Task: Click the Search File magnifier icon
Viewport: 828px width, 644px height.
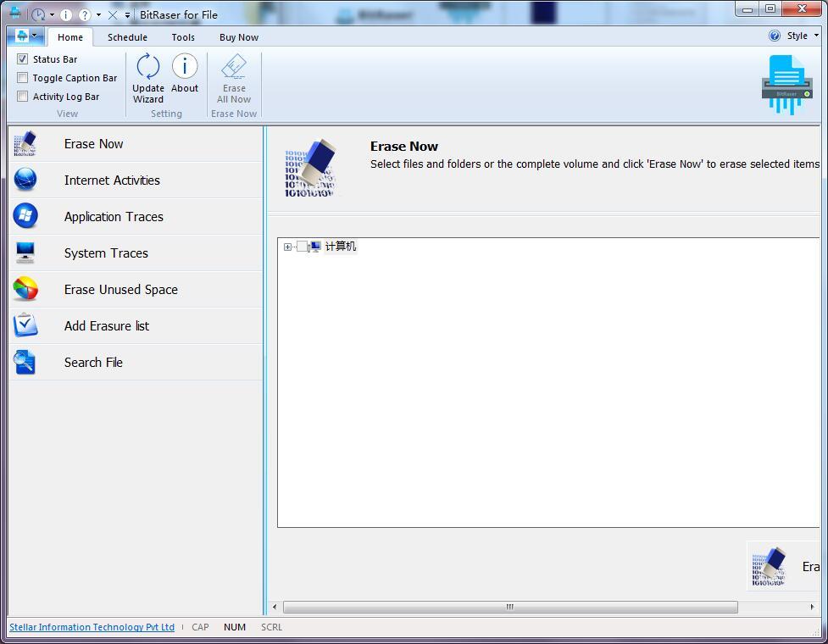Action: [x=25, y=362]
